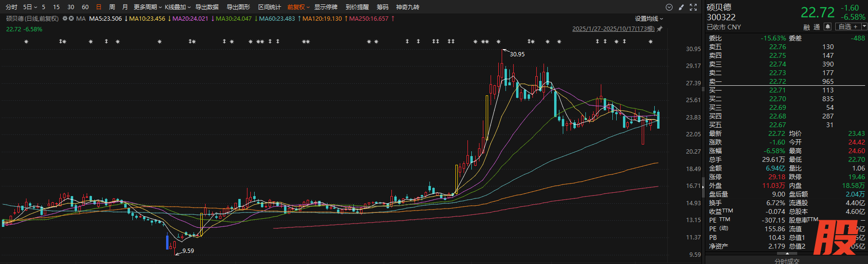Click the circled down-arrow icon in toolbar
Image resolution: width=868 pixels, height=264 pixels.
click(x=669, y=7)
